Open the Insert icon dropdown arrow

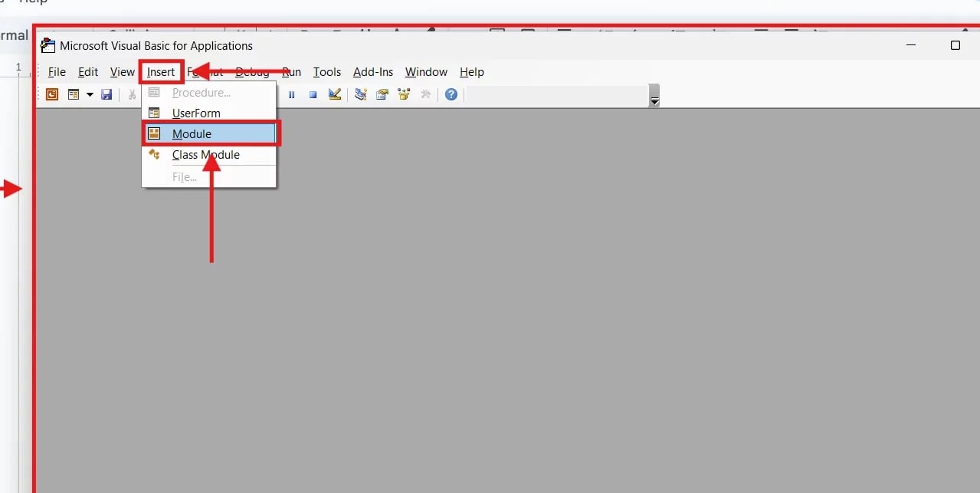point(90,94)
